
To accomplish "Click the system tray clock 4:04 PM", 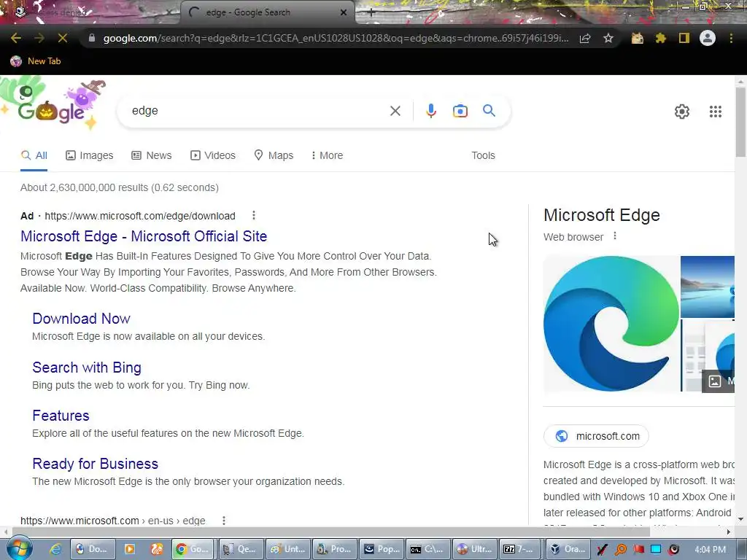I will tap(711, 549).
